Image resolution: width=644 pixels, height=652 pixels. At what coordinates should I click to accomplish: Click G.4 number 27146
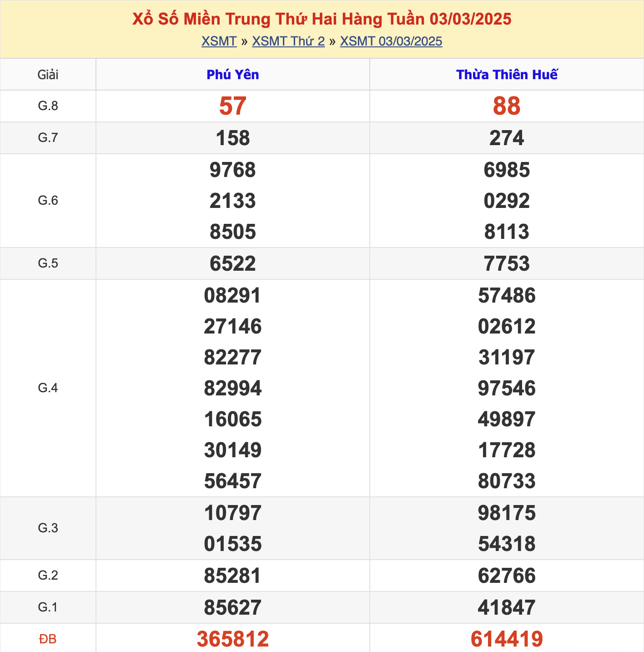tap(233, 326)
